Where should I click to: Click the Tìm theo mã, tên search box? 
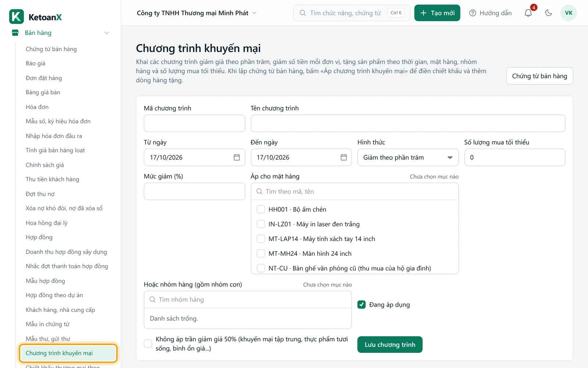(355, 191)
